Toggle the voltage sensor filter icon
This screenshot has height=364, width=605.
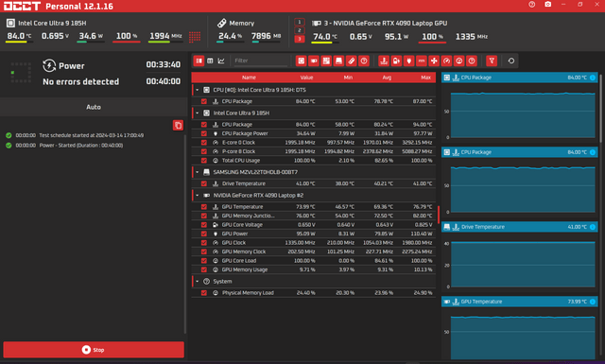[x=396, y=61]
